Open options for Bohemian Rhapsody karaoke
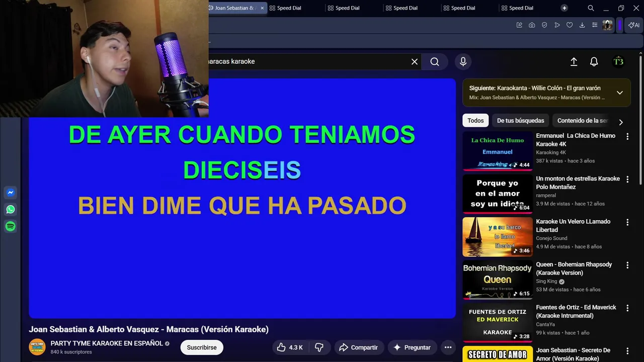Screen dimensions: 644x362 [627, 265]
